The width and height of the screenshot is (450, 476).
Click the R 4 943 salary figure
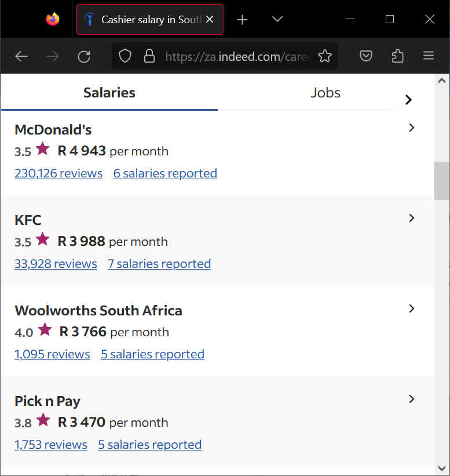click(x=82, y=151)
